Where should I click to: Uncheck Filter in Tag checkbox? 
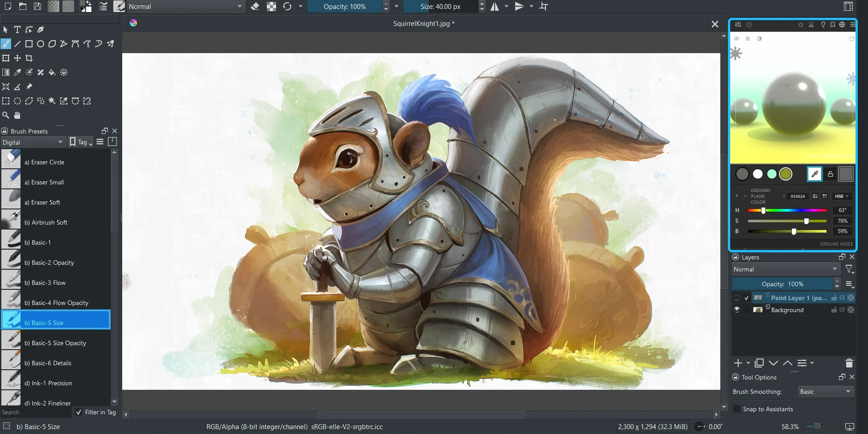pos(79,412)
